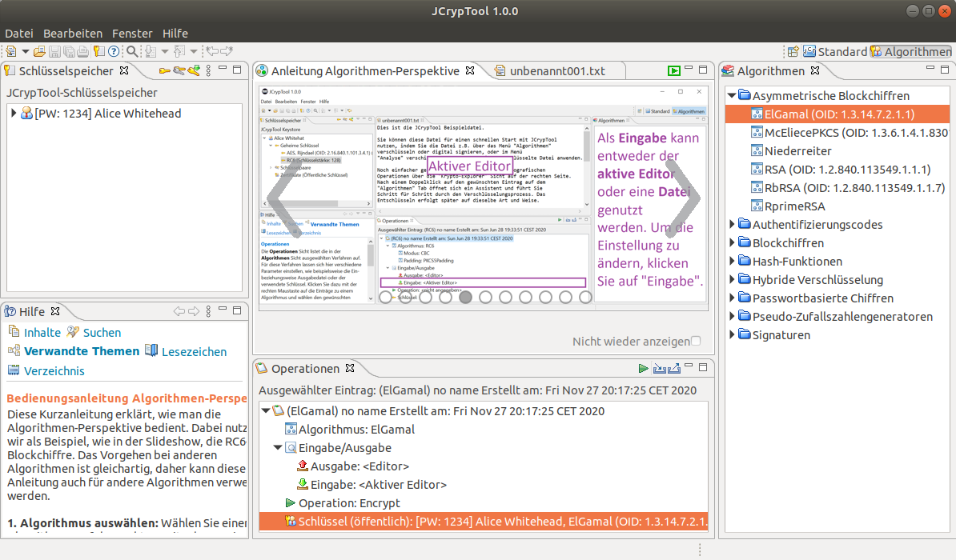
Task: Open the dropdown next to the import icon
Action: pyautogui.click(x=165, y=52)
